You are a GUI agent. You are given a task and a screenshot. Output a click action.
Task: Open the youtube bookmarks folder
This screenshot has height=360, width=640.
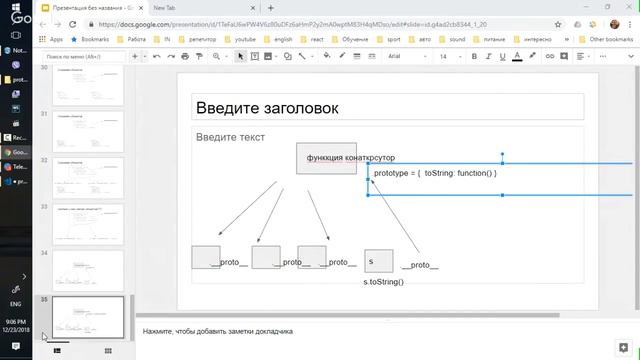pos(240,39)
